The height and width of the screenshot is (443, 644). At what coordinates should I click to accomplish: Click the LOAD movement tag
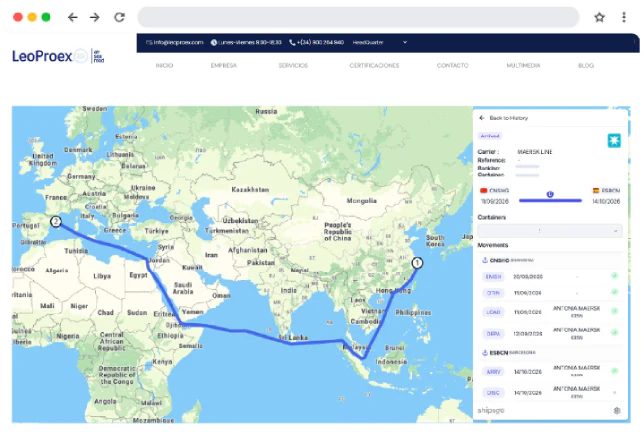[x=493, y=312]
